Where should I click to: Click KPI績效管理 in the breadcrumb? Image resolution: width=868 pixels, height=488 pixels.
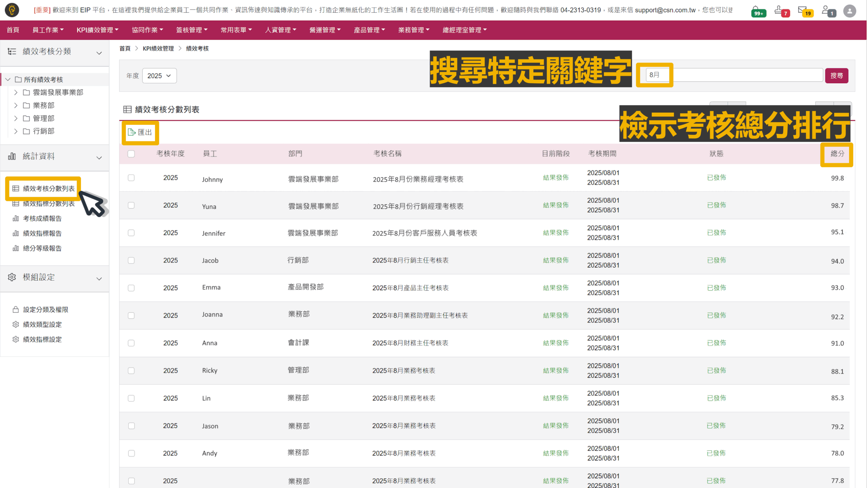[x=158, y=49]
